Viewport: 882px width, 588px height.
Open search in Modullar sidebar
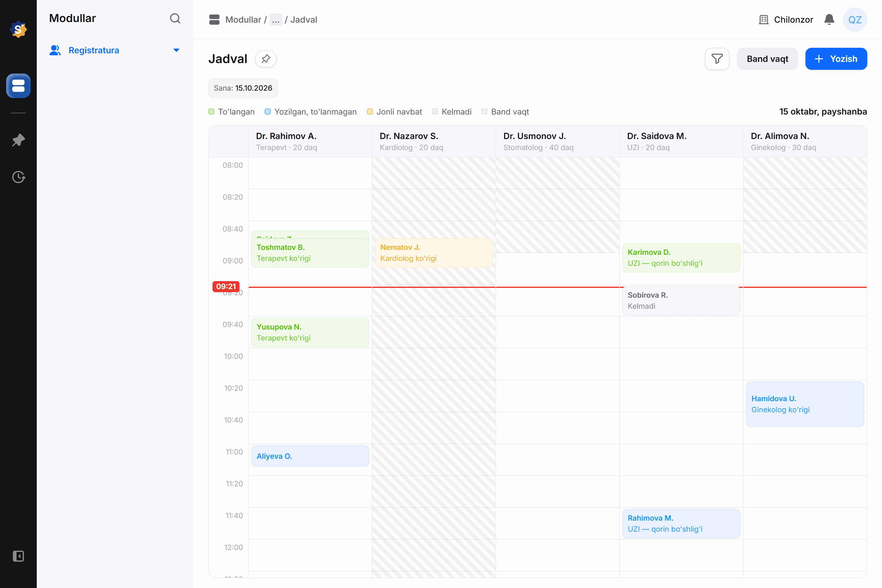(x=175, y=18)
